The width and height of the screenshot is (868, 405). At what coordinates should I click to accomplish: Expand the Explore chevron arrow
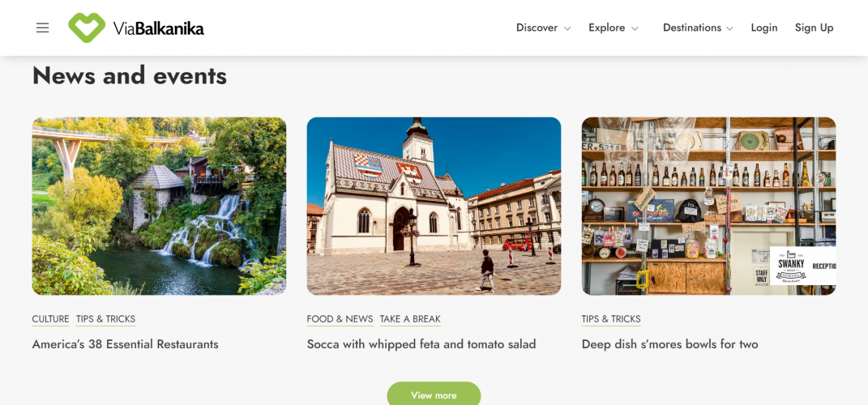click(635, 29)
